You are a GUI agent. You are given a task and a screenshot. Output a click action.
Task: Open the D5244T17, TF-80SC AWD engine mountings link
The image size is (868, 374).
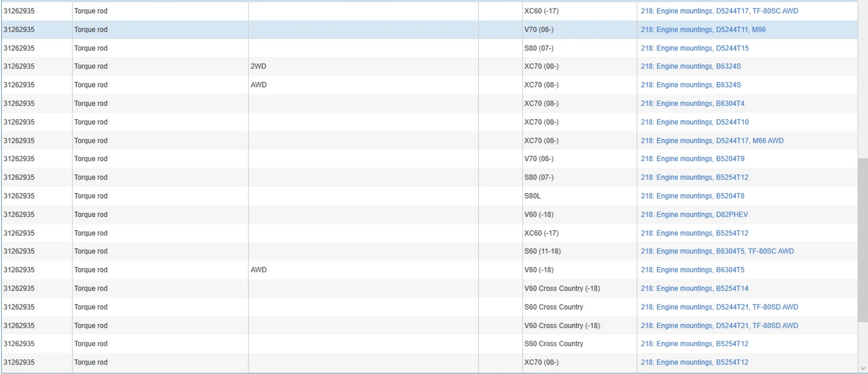pos(719,11)
